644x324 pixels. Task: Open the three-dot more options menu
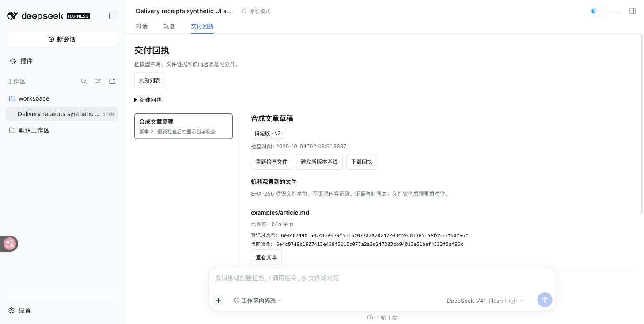[617, 11]
